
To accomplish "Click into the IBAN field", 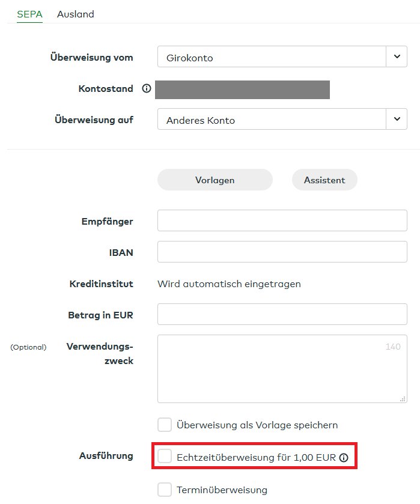I will coord(282,252).
